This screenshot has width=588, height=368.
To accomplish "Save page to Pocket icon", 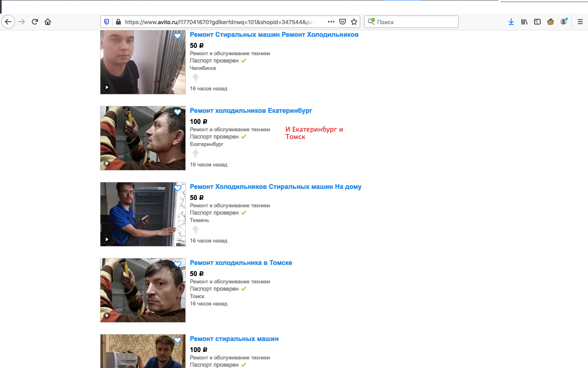I will pyautogui.click(x=343, y=22).
